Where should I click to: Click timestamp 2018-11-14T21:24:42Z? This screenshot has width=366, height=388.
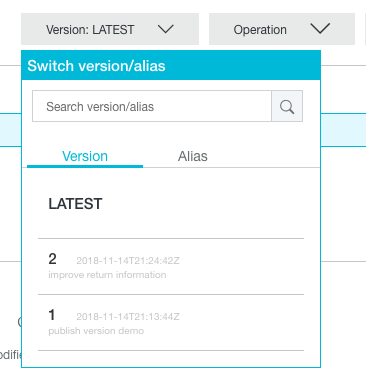click(128, 261)
